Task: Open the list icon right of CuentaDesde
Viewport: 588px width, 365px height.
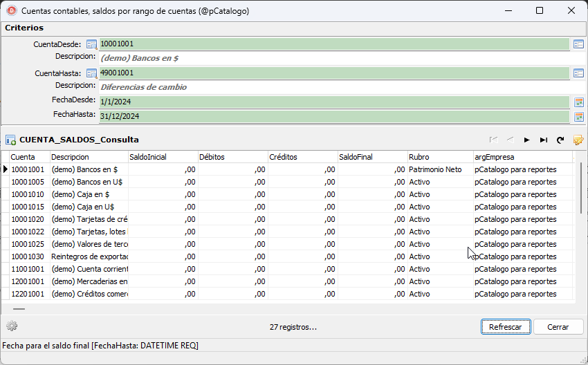Action: [578, 44]
